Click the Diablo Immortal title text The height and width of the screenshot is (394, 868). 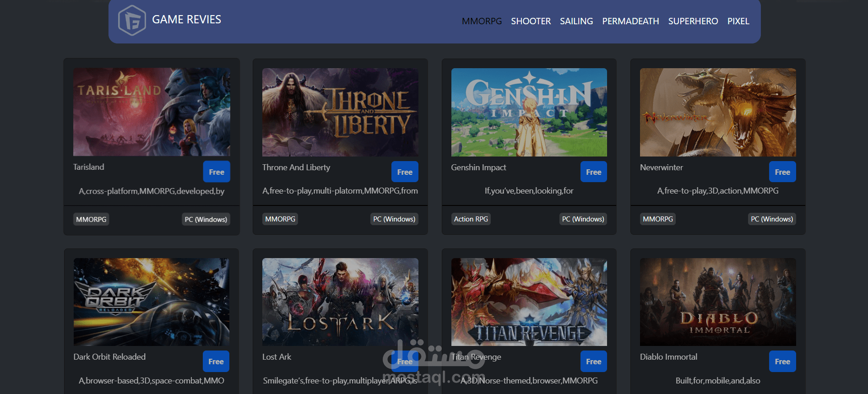coord(668,357)
